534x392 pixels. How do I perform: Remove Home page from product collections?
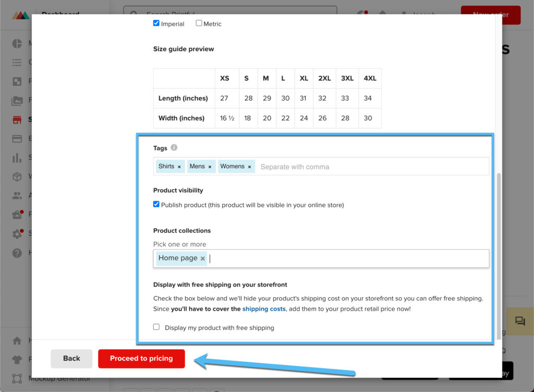203,259
